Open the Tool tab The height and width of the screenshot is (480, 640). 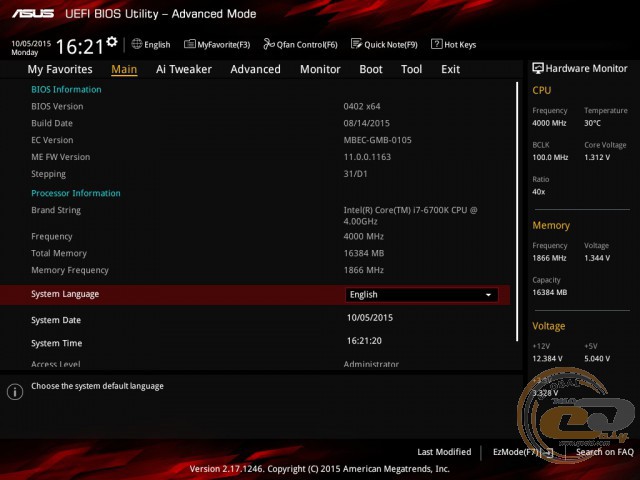[x=411, y=69]
